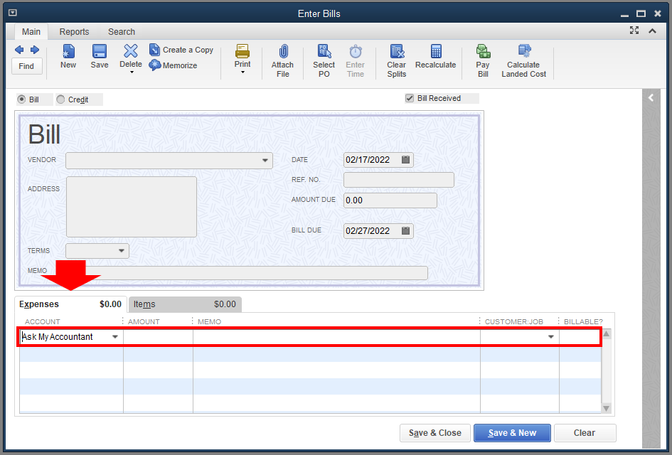Image resolution: width=672 pixels, height=455 pixels.
Task: Click the Billable? cell in first row
Action: 579,337
